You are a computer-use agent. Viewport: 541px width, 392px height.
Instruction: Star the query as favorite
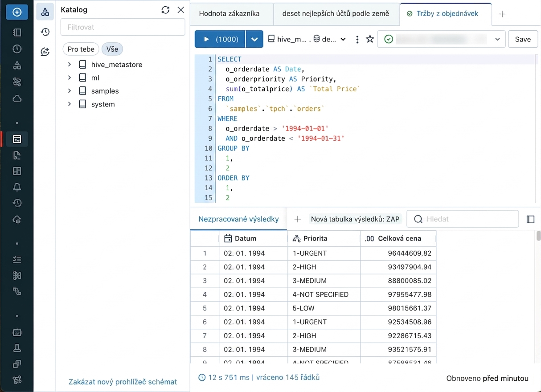[370, 39]
